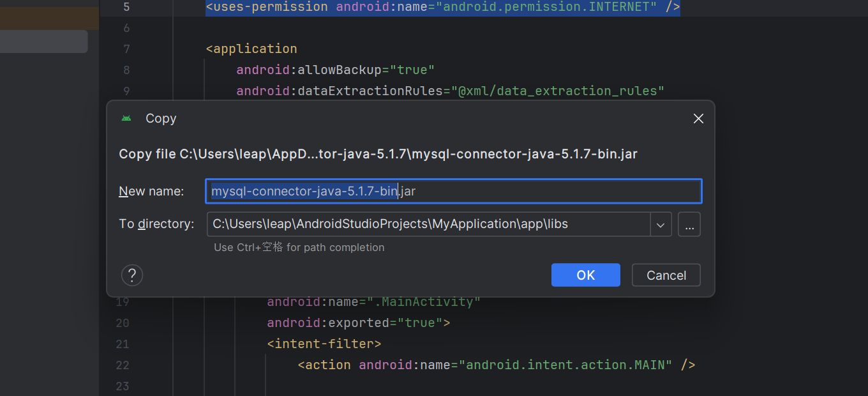
Task: Click the 'Copy file' path label
Action: [378, 154]
